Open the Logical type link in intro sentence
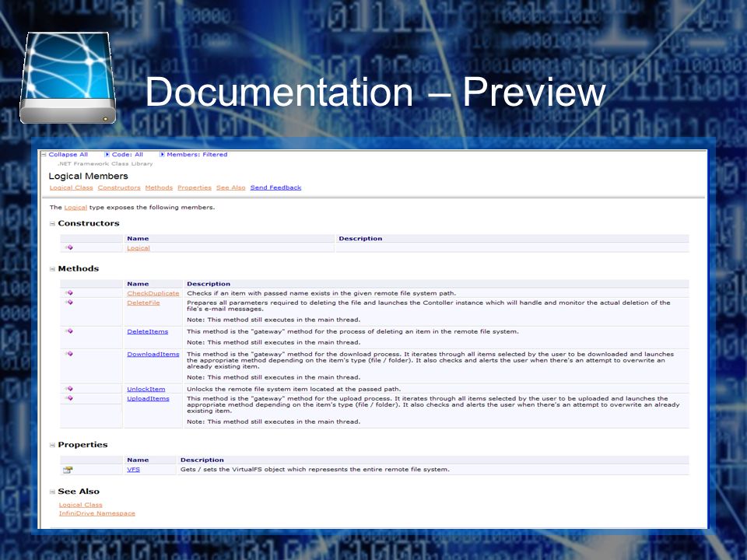This screenshot has height=560, width=747. tap(75, 208)
